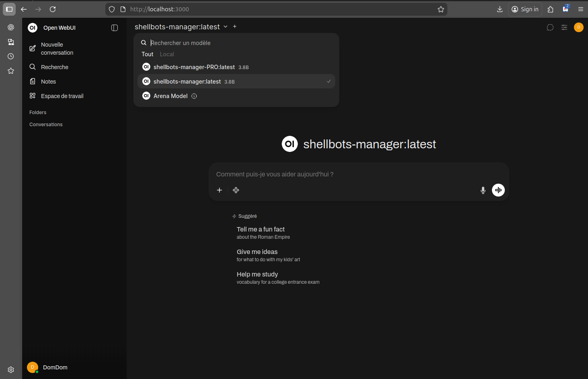The image size is (588, 379).
Task: Start a temporary chat with dashed circle icon
Action: coord(550,27)
